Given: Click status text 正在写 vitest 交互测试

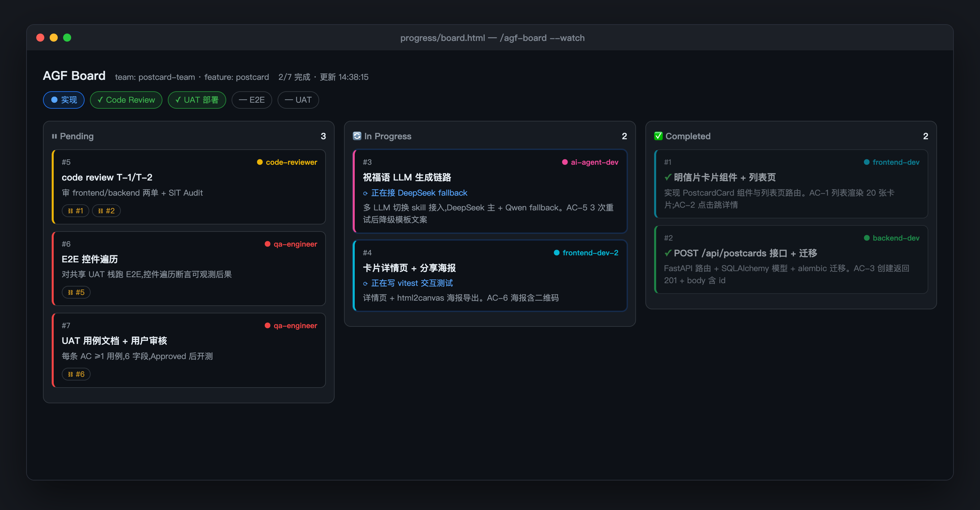Looking at the screenshot, I should pyautogui.click(x=412, y=283).
